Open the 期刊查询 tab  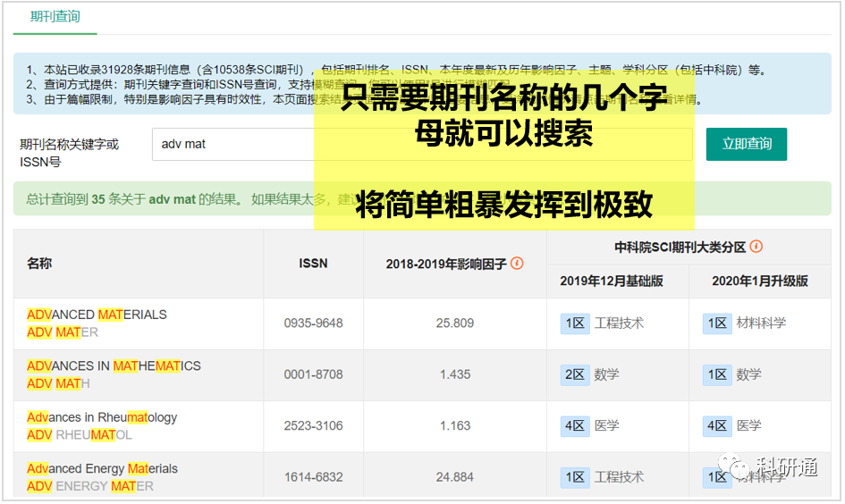tap(55, 17)
